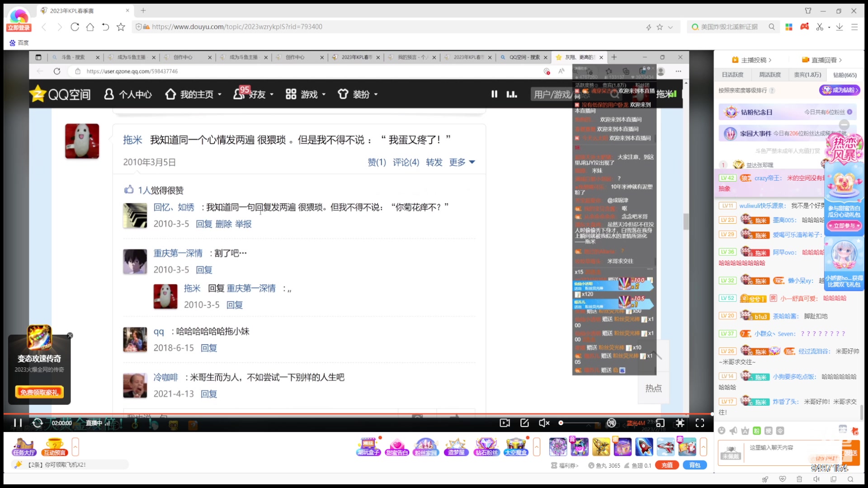Toggle the 令 command button in chat toolbar
The image size is (868, 488).
(x=780, y=431)
